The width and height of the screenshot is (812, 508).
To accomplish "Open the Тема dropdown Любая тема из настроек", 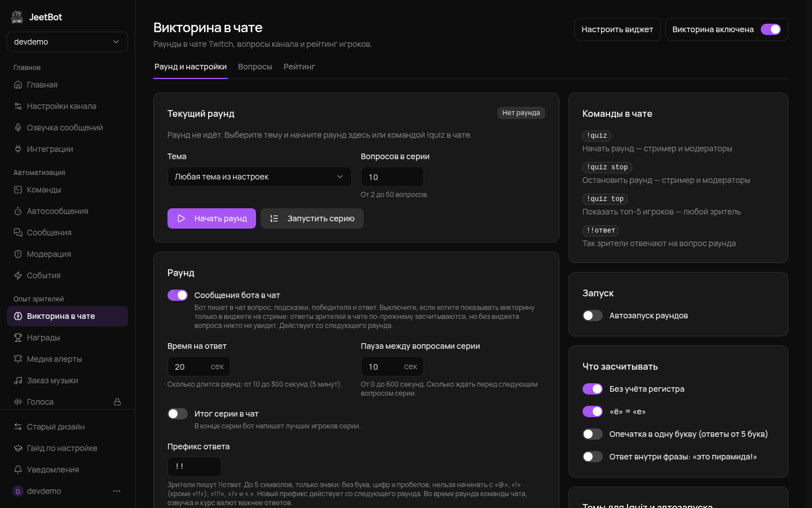I will tap(259, 177).
